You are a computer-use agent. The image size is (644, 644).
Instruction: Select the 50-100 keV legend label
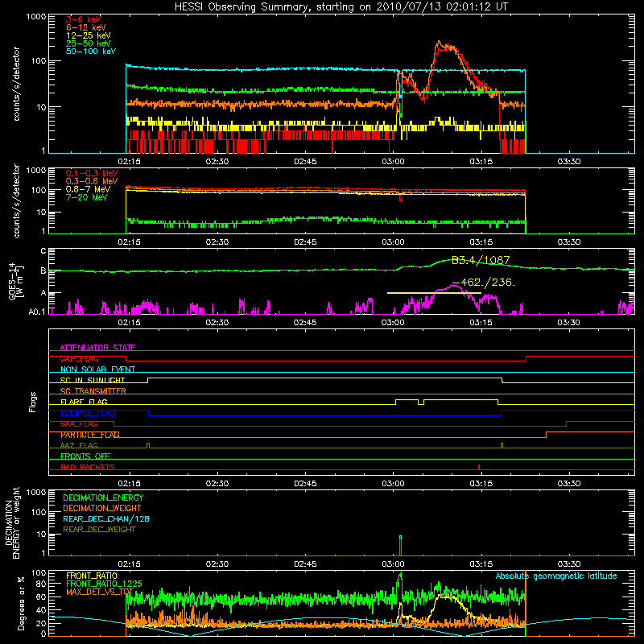(x=91, y=52)
